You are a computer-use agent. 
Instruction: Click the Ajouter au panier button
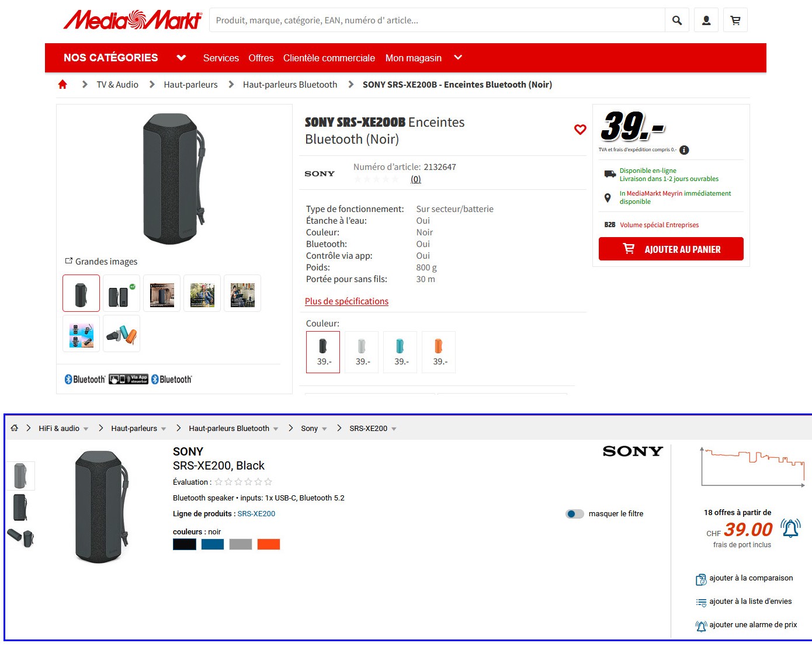pyautogui.click(x=671, y=249)
